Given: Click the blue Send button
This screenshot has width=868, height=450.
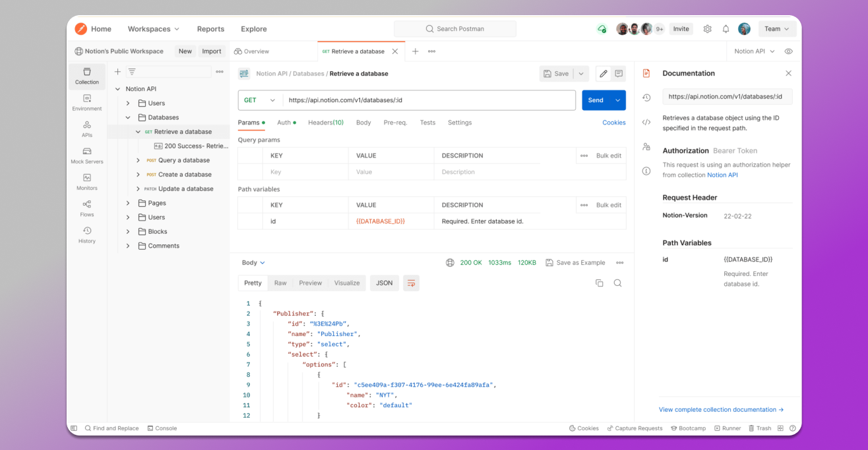Looking at the screenshot, I should click(596, 100).
